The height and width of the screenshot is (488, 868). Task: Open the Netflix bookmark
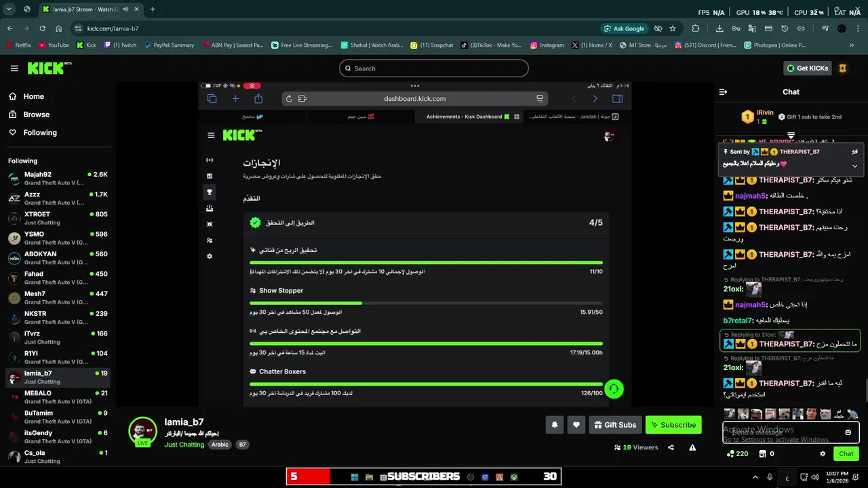tap(18, 45)
